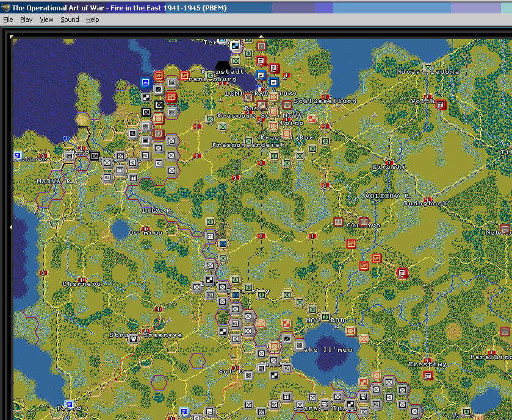This screenshot has width=512, height=420.
Task: Select the brown counter at Nebolchi
Action: [x=505, y=229]
